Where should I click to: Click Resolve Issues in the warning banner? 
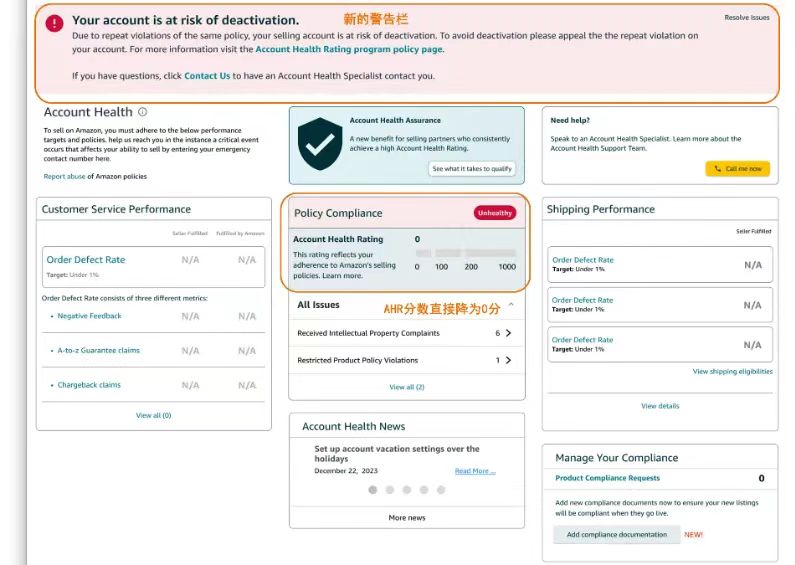[747, 17]
